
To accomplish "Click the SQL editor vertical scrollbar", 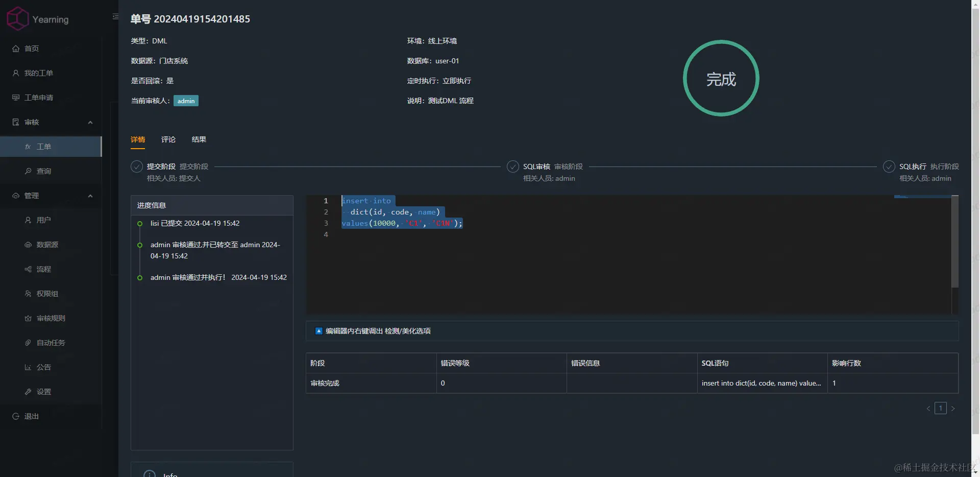I will point(955,241).
